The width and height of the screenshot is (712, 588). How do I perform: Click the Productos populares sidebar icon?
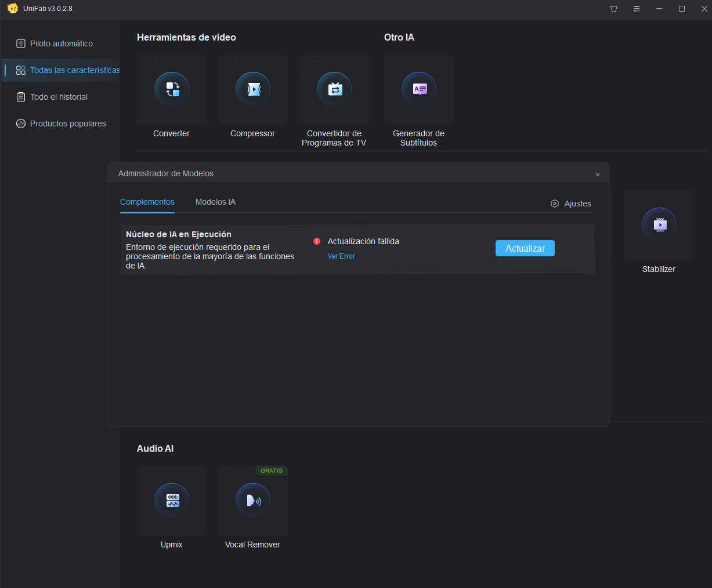pyautogui.click(x=21, y=124)
